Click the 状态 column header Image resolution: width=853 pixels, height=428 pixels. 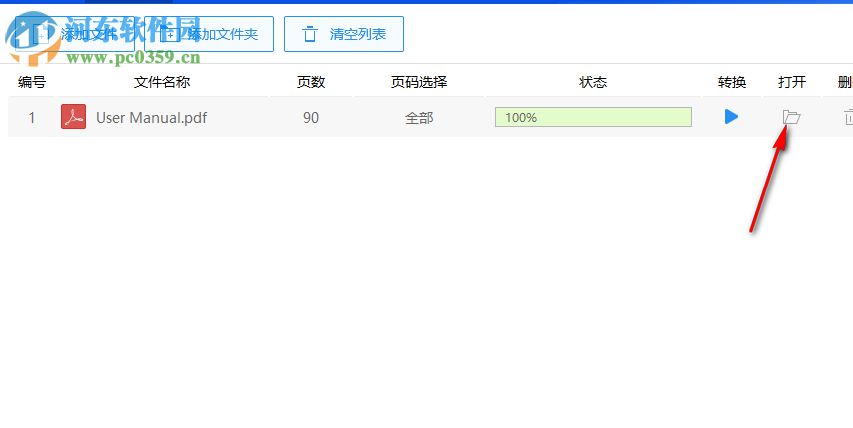[593, 82]
